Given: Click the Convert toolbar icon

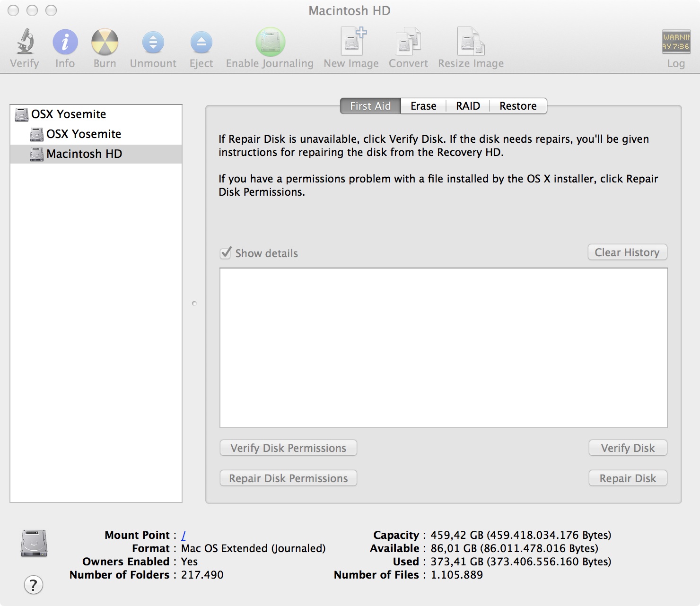Looking at the screenshot, I should (408, 42).
